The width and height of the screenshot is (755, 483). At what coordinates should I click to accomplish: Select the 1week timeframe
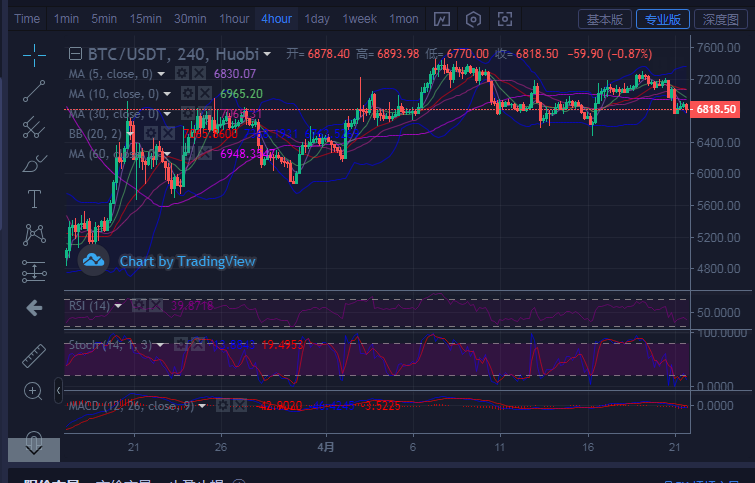point(359,19)
